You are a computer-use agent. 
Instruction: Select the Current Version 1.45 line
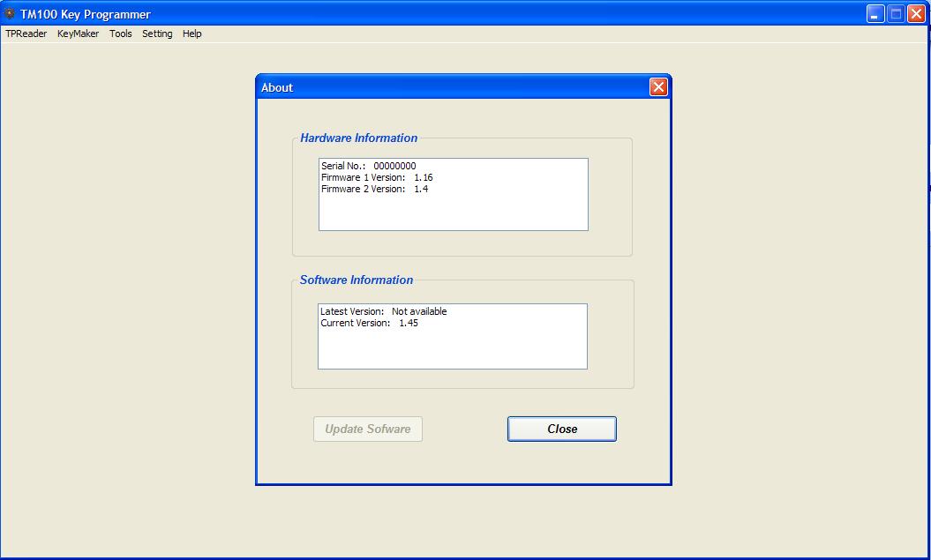(370, 324)
